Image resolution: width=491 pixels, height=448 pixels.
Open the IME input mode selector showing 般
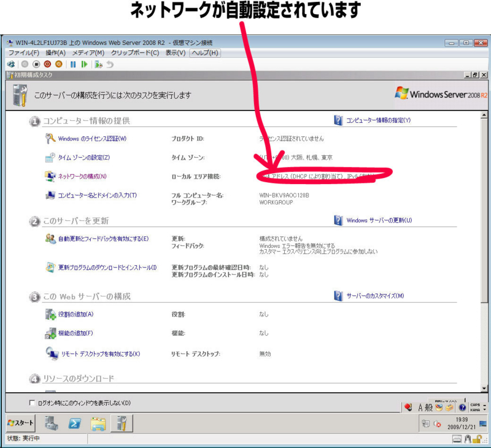[430, 407]
